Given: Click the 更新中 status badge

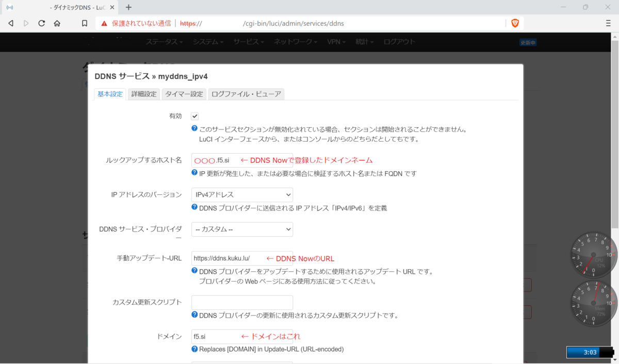Looking at the screenshot, I should [528, 42].
